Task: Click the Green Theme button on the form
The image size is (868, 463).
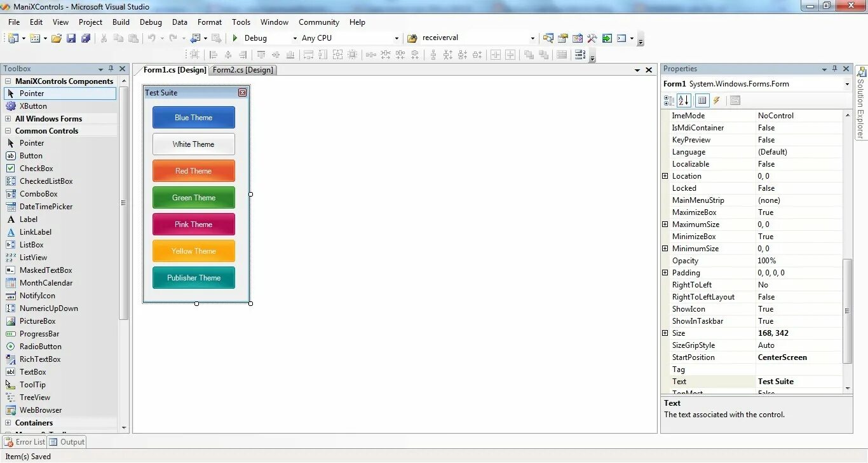Action: [194, 198]
